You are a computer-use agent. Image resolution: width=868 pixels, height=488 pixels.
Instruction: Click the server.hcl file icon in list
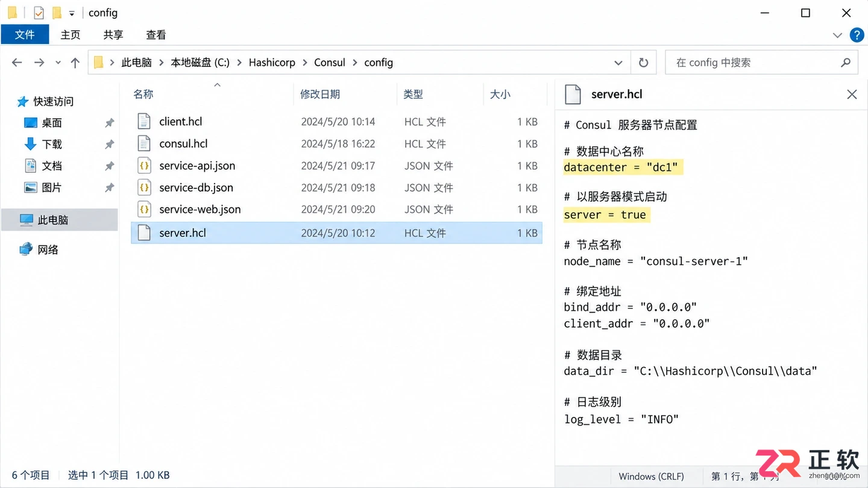144,233
